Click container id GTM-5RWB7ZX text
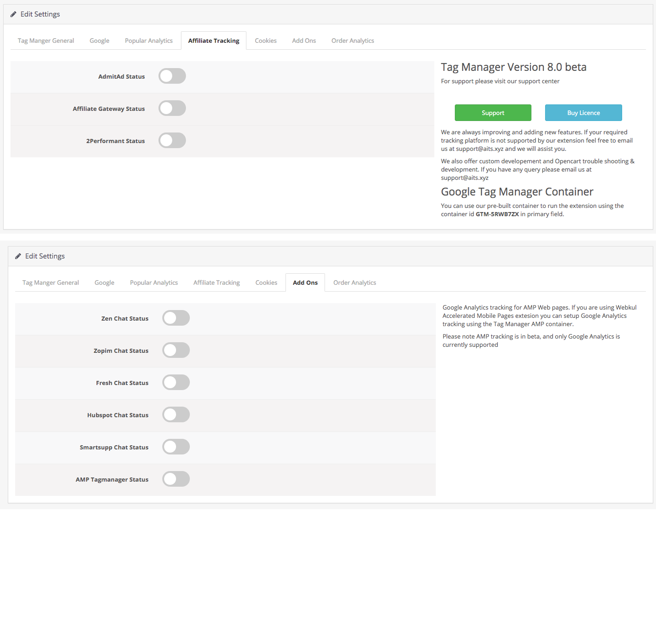Image resolution: width=656 pixels, height=644 pixels. [497, 214]
